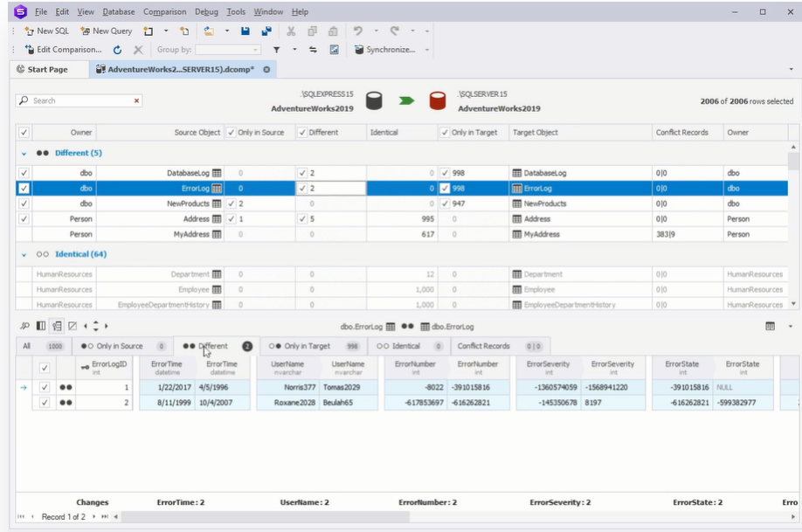802x532 pixels.
Task: Uncheck ErrorLogID 2 record checkbox
Action: pyautogui.click(x=45, y=403)
